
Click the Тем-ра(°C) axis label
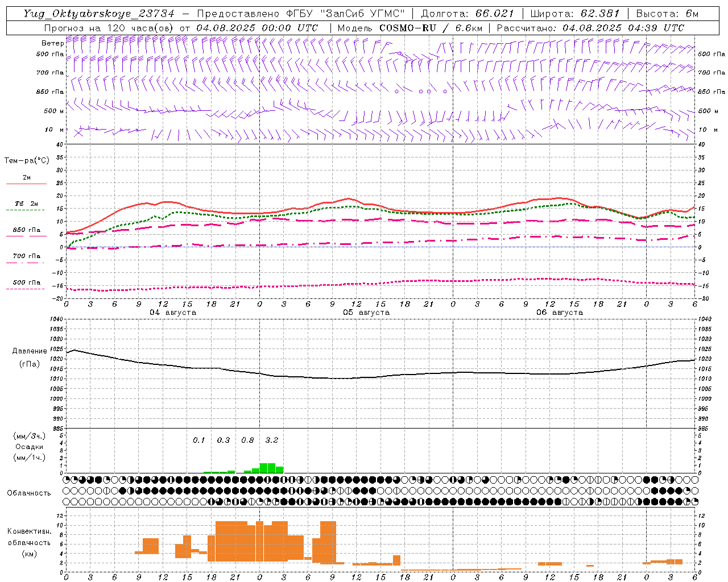pos(27,161)
